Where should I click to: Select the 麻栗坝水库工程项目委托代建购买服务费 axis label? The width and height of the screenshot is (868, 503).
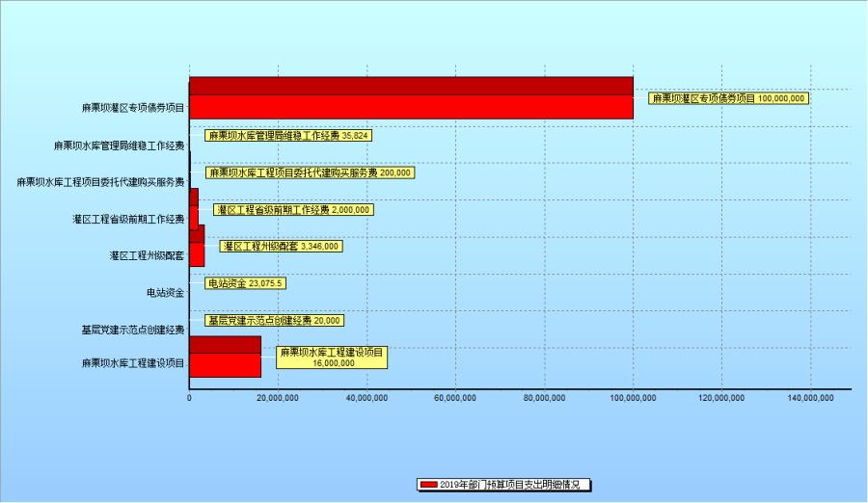click(x=101, y=181)
